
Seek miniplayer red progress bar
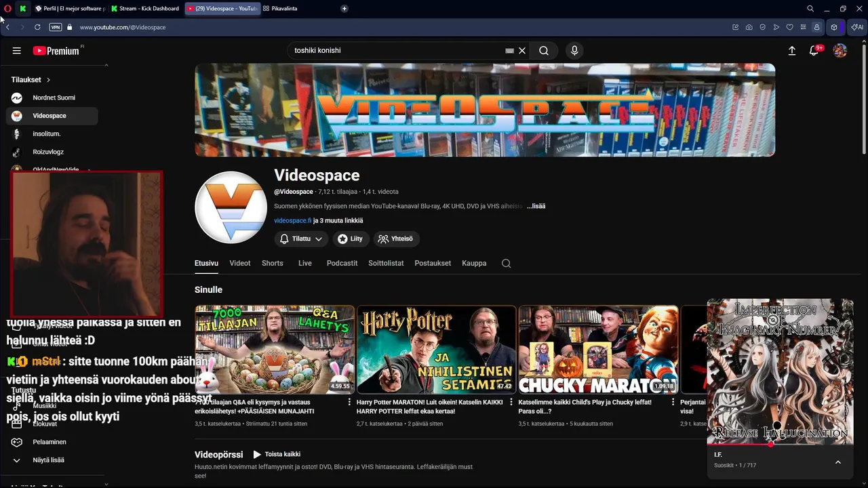780,445
